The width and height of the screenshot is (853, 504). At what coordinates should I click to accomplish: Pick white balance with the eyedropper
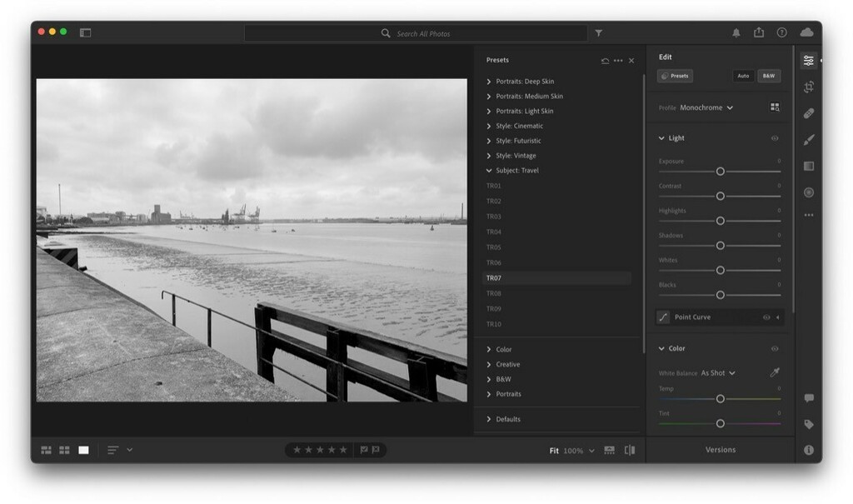(775, 372)
